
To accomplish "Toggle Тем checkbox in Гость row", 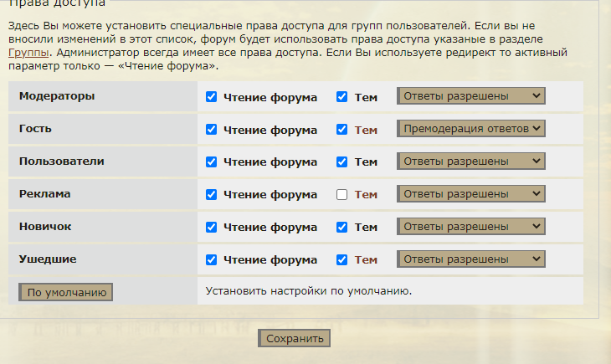I will [x=341, y=130].
